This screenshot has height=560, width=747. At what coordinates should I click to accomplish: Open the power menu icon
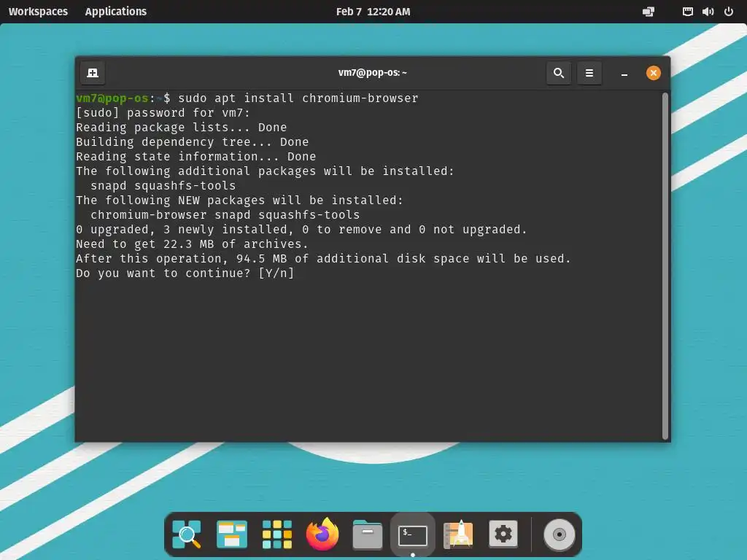pos(729,12)
